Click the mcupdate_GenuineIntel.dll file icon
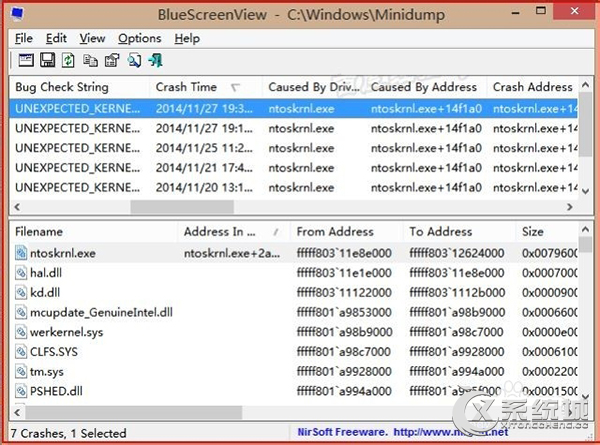The image size is (600, 445). [21, 312]
